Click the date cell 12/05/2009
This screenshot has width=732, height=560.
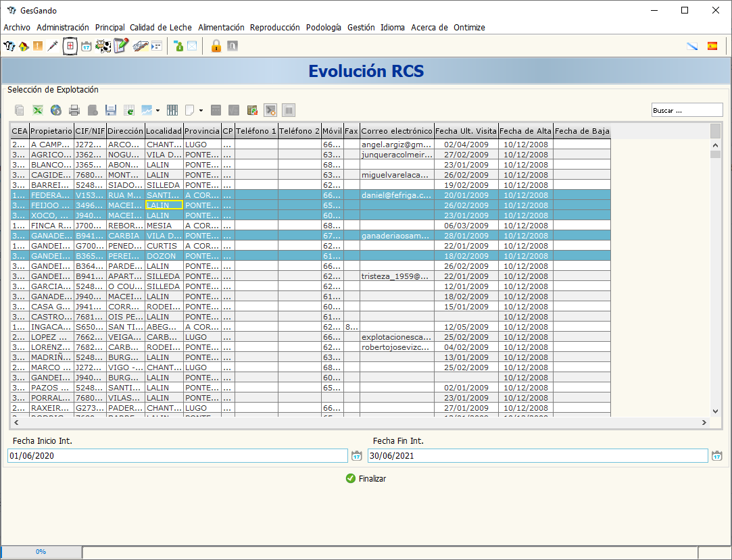pos(466,327)
